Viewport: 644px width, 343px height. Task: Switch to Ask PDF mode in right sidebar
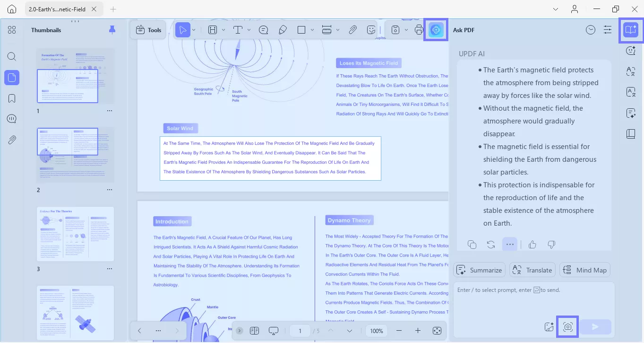click(x=631, y=30)
